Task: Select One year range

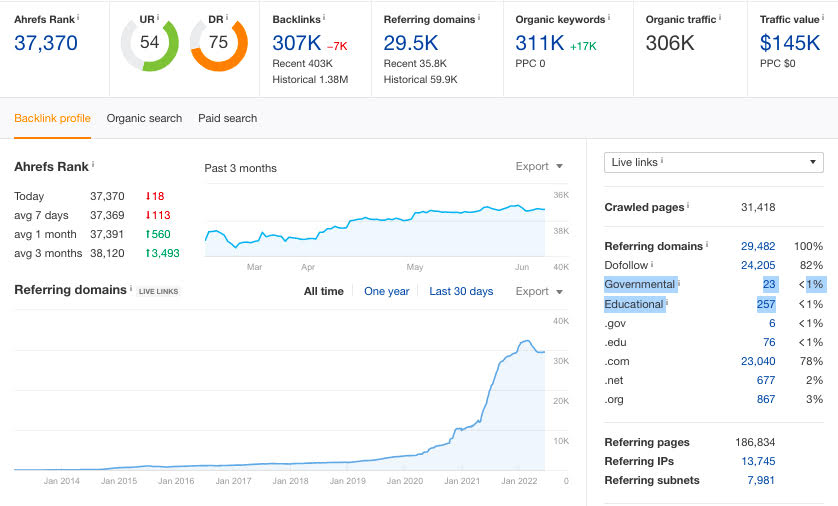Action: pyautogui.click(x=386, y=291)
